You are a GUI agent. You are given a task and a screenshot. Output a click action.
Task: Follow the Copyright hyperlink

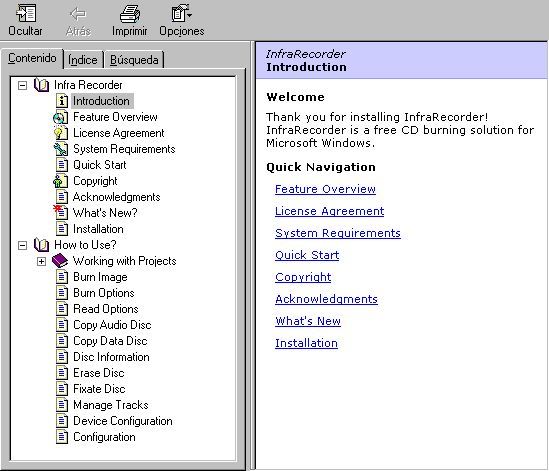coord(303,277)
